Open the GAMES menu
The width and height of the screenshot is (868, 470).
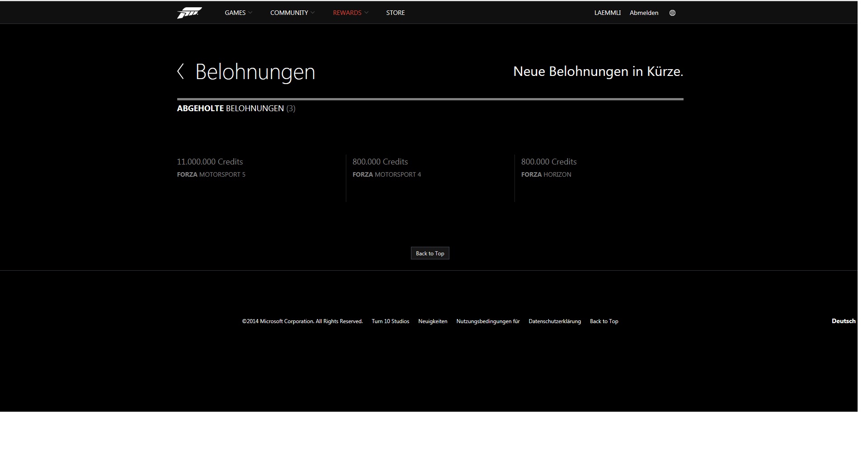pos(235,13)
